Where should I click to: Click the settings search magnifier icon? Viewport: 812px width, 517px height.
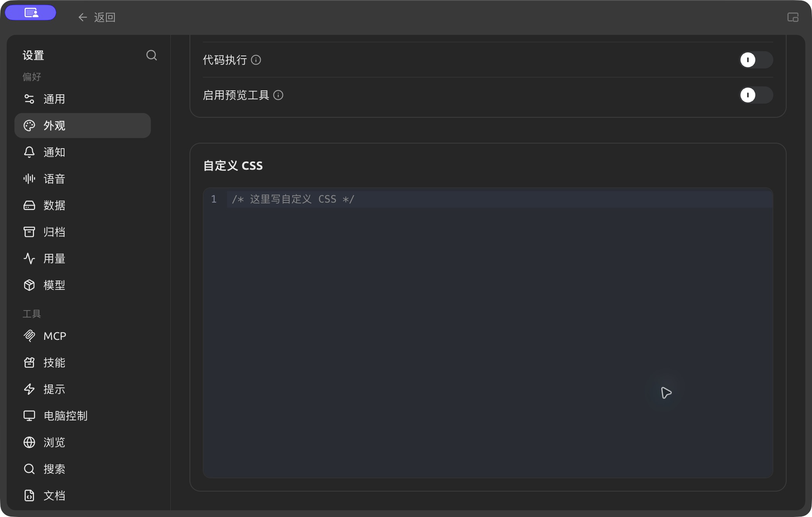(x=152, y=56)
